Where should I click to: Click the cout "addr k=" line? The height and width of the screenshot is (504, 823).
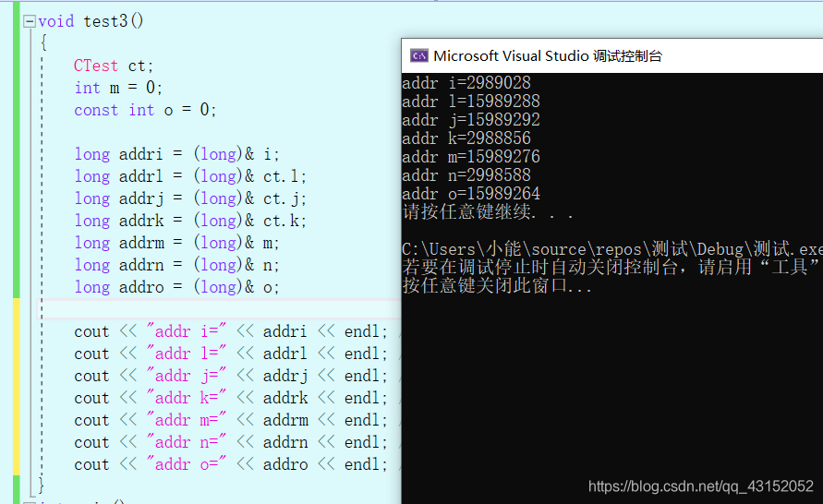click(231, 398)
